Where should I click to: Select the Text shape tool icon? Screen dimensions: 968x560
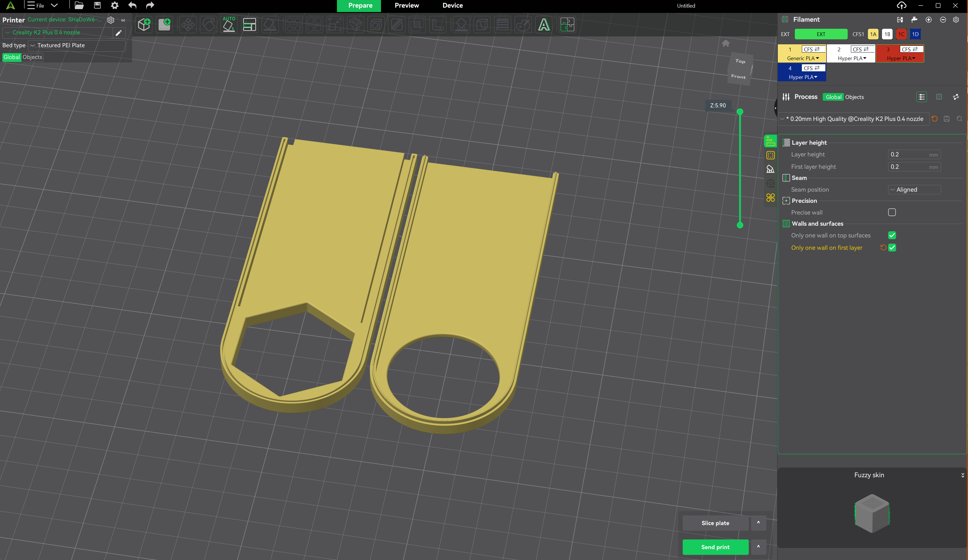pyautogui.click(x=544, y=25)
